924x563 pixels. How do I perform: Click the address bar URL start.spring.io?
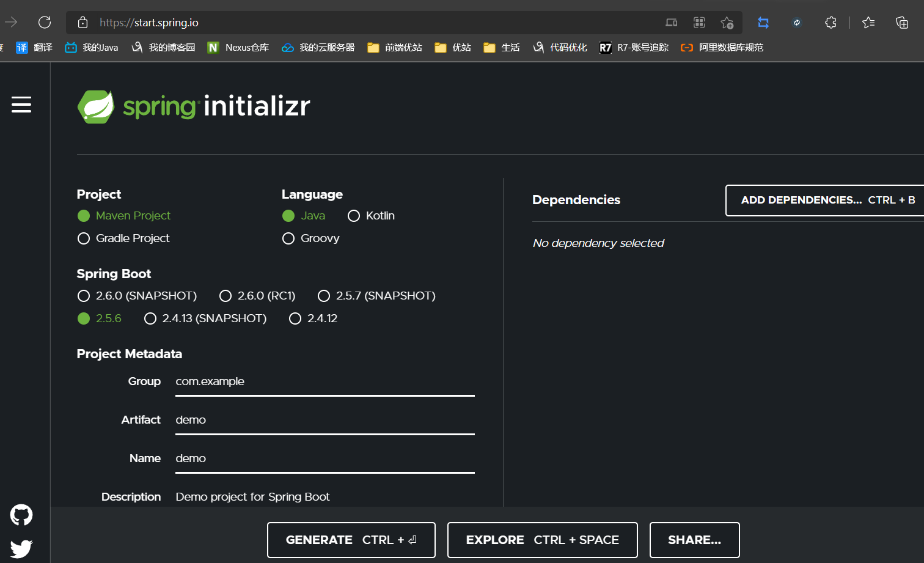(x=149, y=23)
